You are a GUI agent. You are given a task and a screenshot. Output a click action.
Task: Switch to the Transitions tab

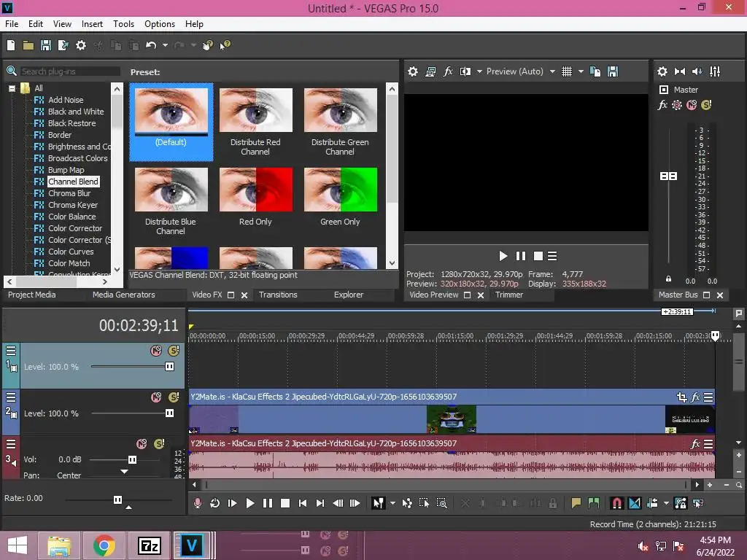pos(278,295)
